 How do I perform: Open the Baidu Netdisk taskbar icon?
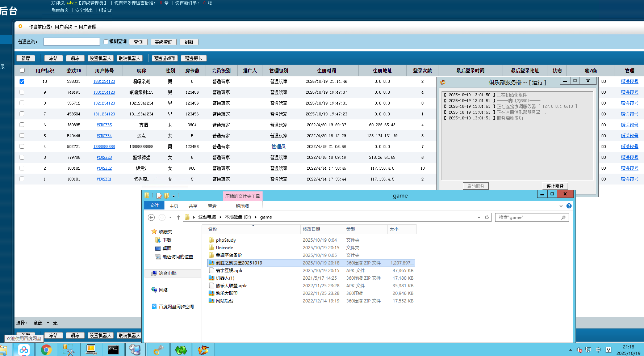(24, 350)
